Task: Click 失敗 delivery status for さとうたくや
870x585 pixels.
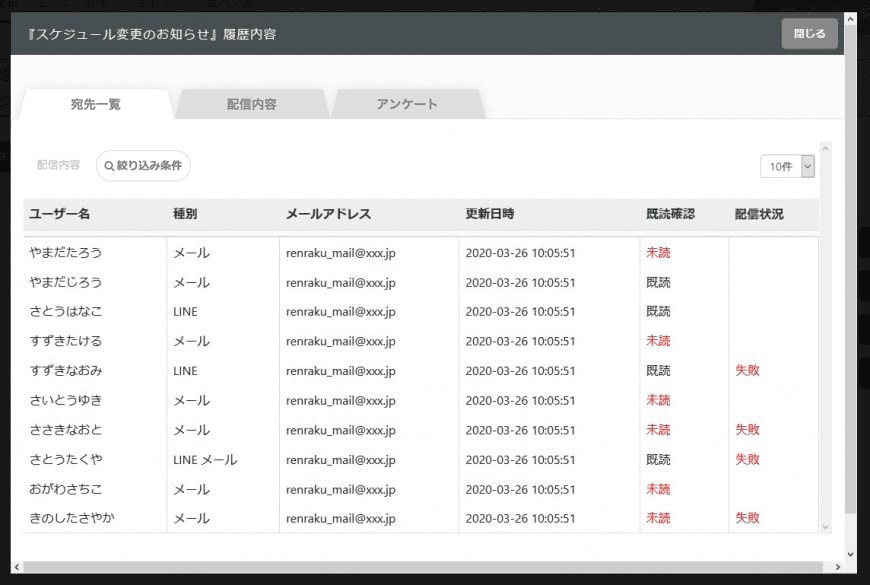Action: (x=747, y=460)
